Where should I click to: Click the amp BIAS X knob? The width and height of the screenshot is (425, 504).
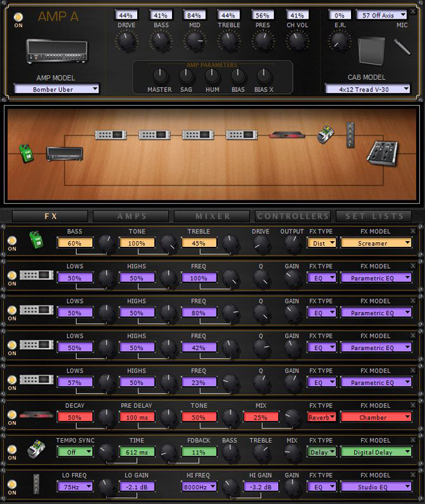coord(264,76)
